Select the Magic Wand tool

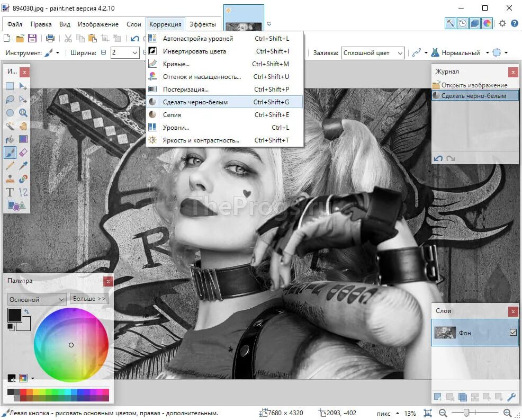pyautogui.click(x=10, y=126)
